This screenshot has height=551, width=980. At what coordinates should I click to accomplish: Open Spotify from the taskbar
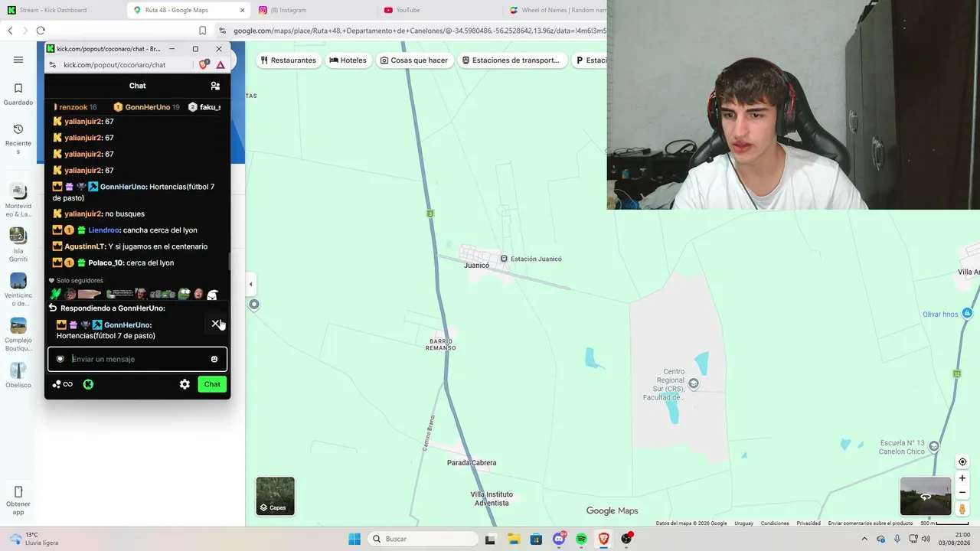tap(581, 539)
